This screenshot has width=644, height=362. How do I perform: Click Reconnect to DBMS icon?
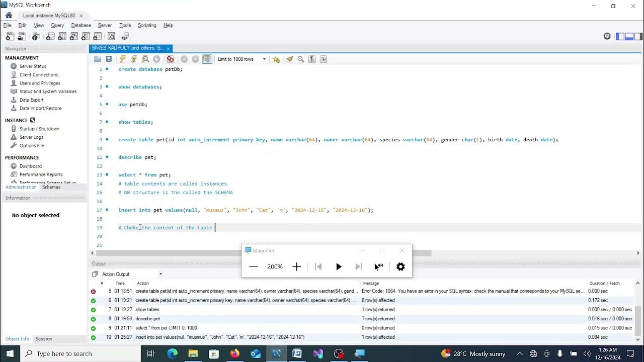click(x=125, y=36)
